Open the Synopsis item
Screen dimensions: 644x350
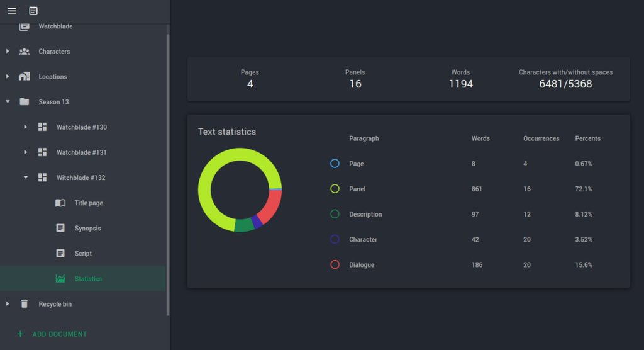point(83,229)
